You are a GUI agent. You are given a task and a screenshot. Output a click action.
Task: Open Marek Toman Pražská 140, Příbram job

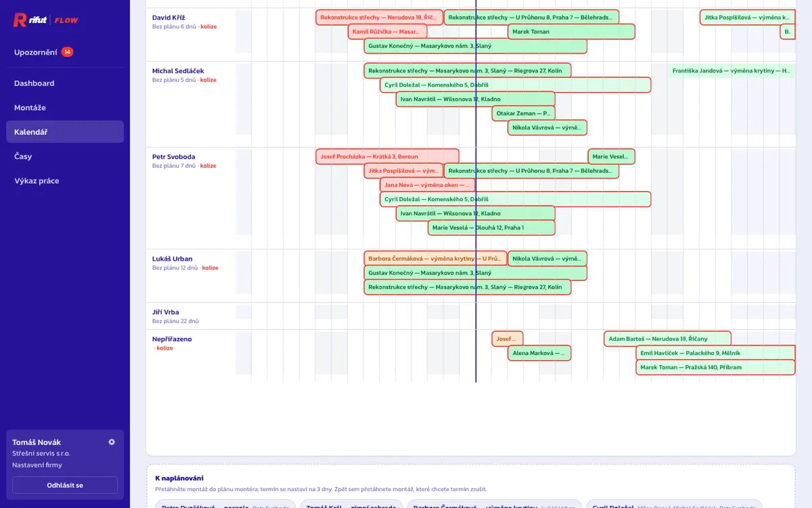click(715, 368)
